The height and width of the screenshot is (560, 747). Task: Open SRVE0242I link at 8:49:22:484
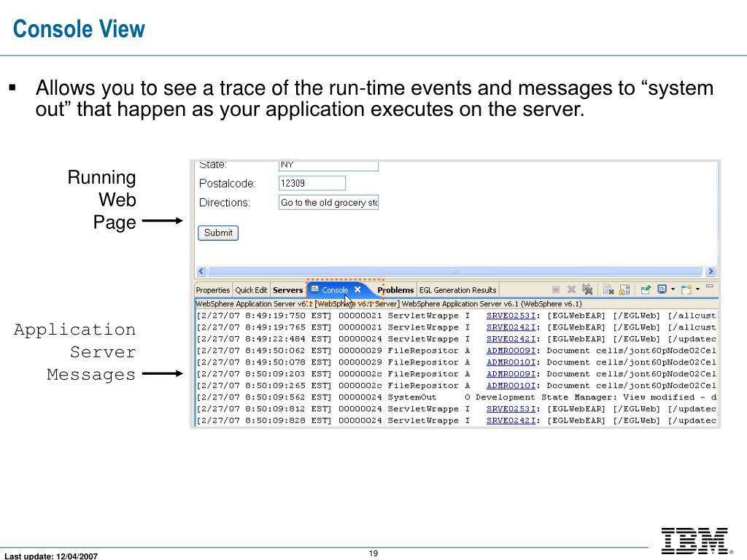[x=511, y=339]
